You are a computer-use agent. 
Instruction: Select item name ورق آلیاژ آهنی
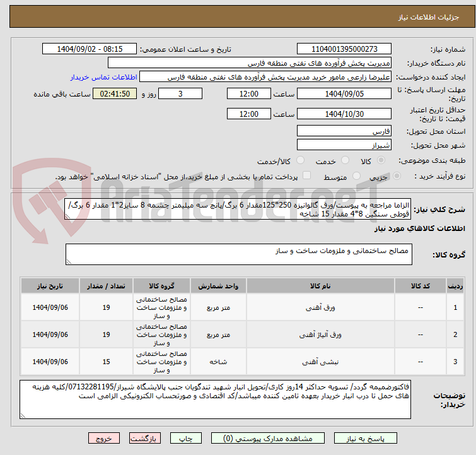pyautogui.click(x=320, y=334)
